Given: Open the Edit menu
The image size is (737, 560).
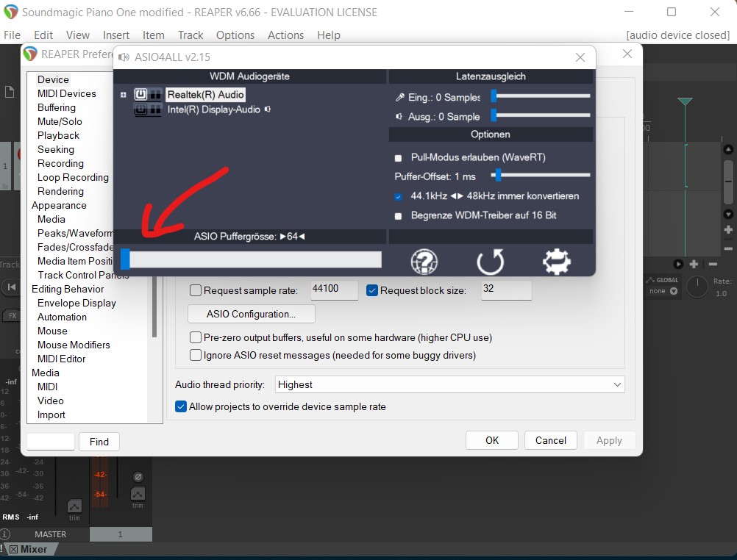Looking at the screenshot, I should tap(43, 35).
